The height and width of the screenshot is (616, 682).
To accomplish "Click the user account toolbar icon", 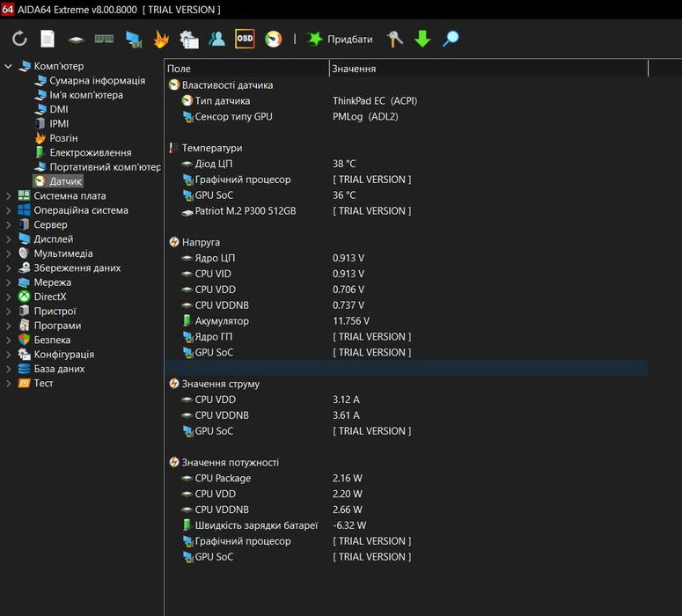I will (216, 40).
